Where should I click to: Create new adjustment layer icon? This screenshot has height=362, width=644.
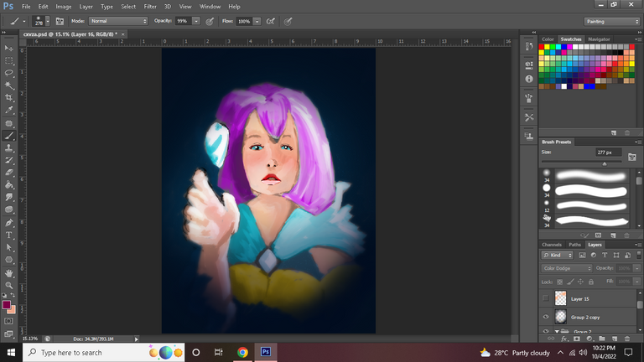coord(589,339)
